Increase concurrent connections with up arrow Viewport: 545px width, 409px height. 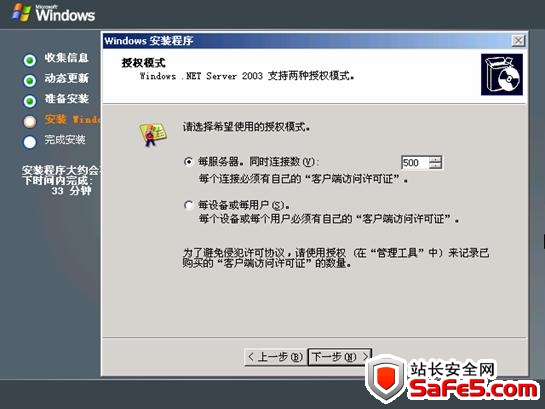tap(435, 159)
